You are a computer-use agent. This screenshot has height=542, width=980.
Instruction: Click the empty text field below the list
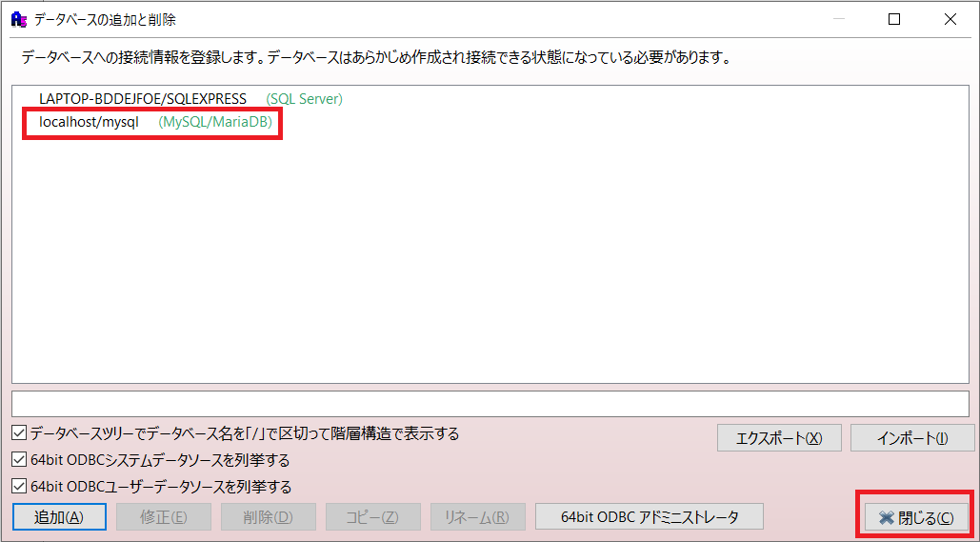coord(490,403)
